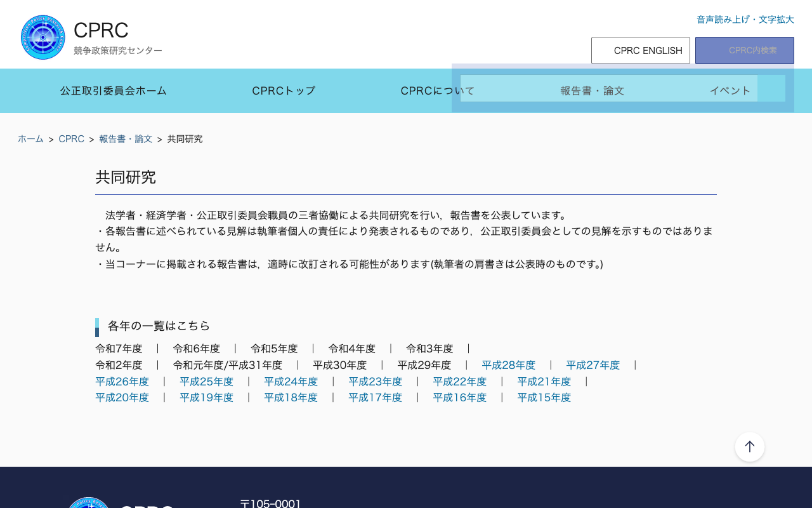812x508 pixels.
Task: Open the 平成16年度 report list
Action: point(460,398)
